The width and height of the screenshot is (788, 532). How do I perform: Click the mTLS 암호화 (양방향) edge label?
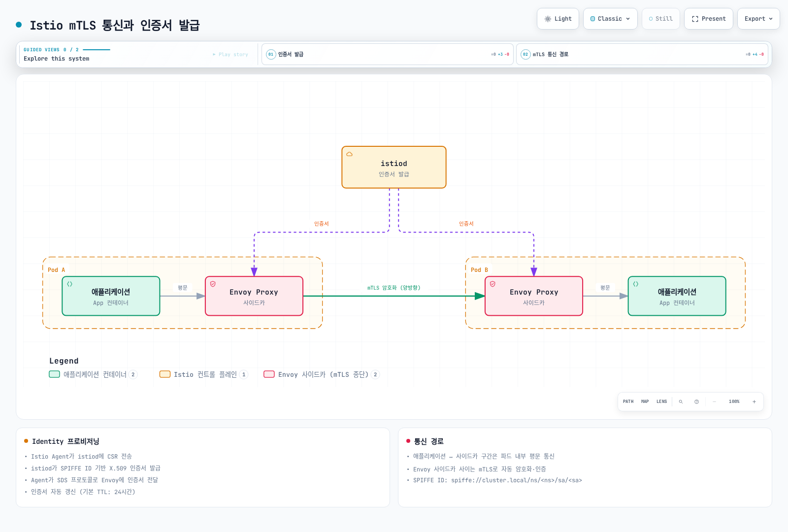click(x=394, y=288)
